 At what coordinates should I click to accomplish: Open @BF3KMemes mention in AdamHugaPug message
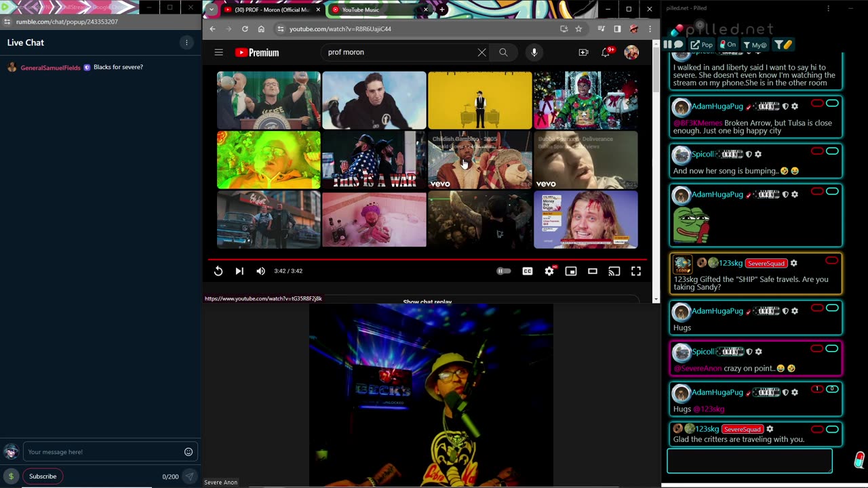point(698,123)
